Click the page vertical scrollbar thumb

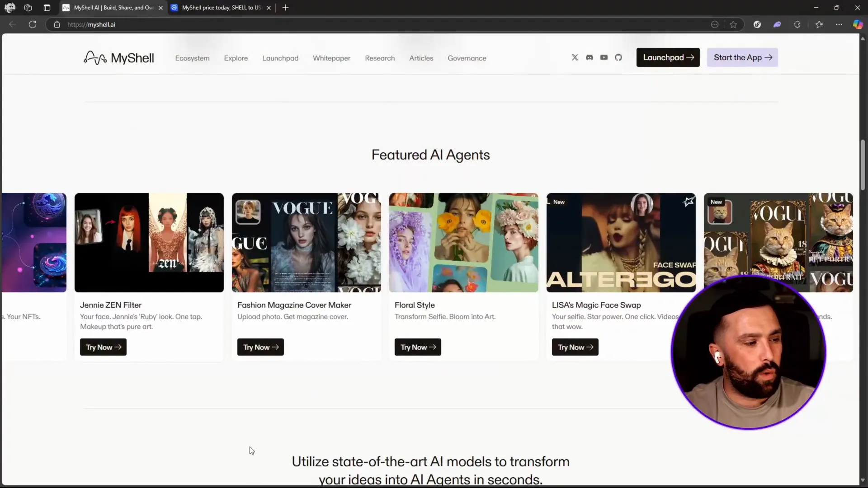pyautogui.click(x=863, y=165)
